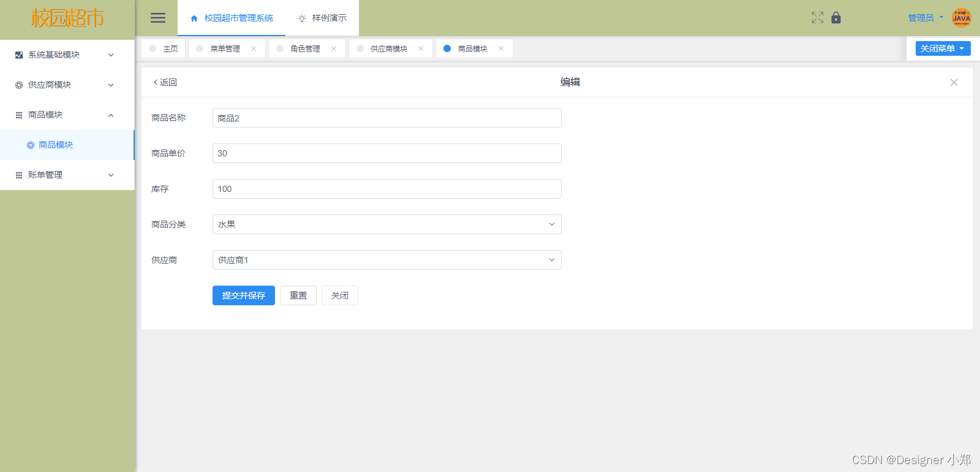Viewport: 980px width, 472px height.
Task: Focus the 商品单价 input field
Action: coord(387,153)
